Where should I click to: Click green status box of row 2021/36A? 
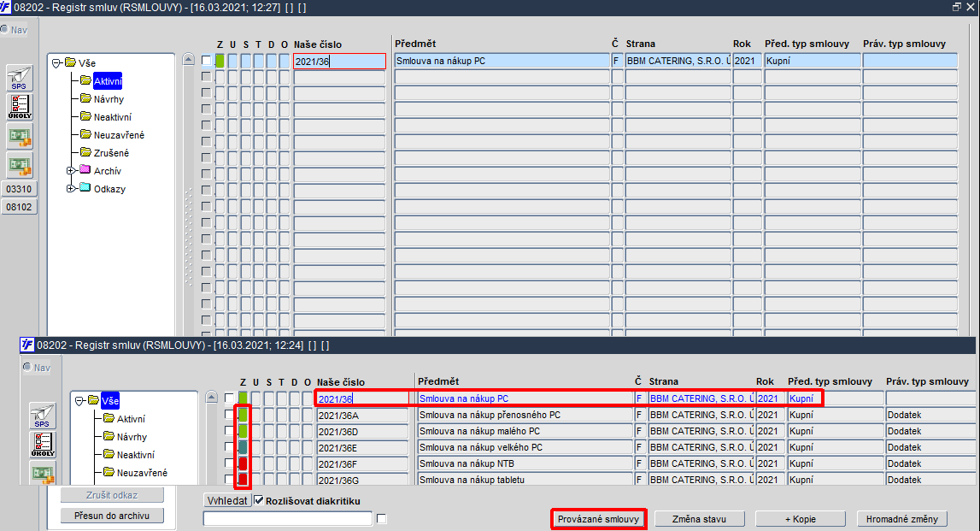point(243,415)
